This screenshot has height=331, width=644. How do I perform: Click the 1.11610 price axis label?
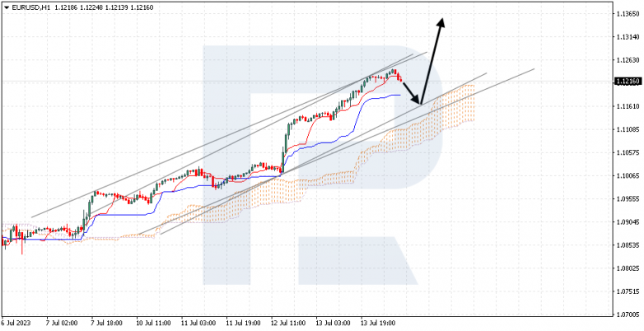(x=628, y=106)
